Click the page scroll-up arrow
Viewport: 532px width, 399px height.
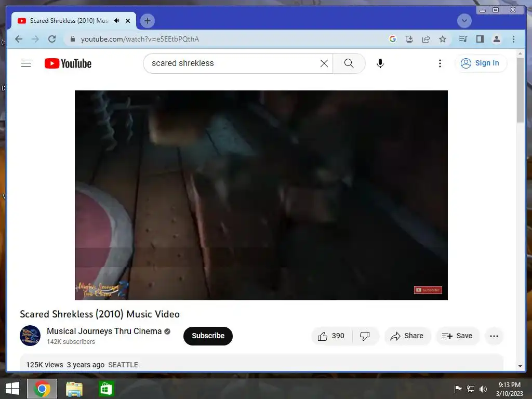coord(520,54)
